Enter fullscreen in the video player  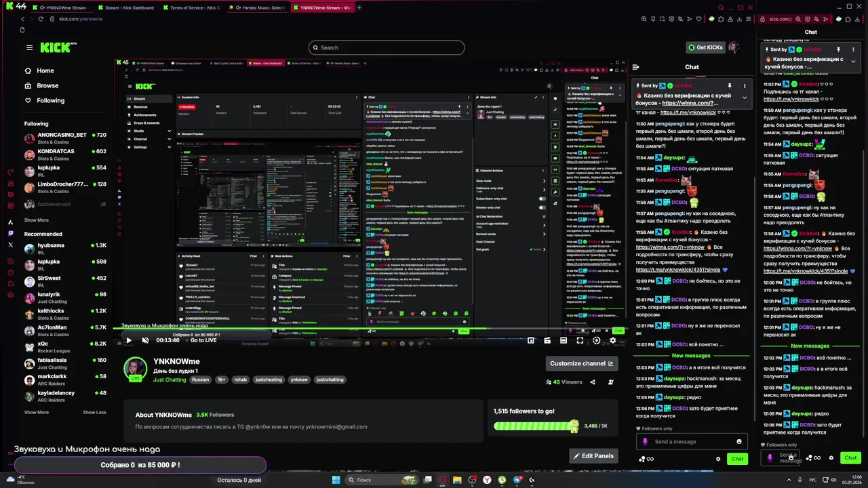pyautogui.click(x=580, y=340)
